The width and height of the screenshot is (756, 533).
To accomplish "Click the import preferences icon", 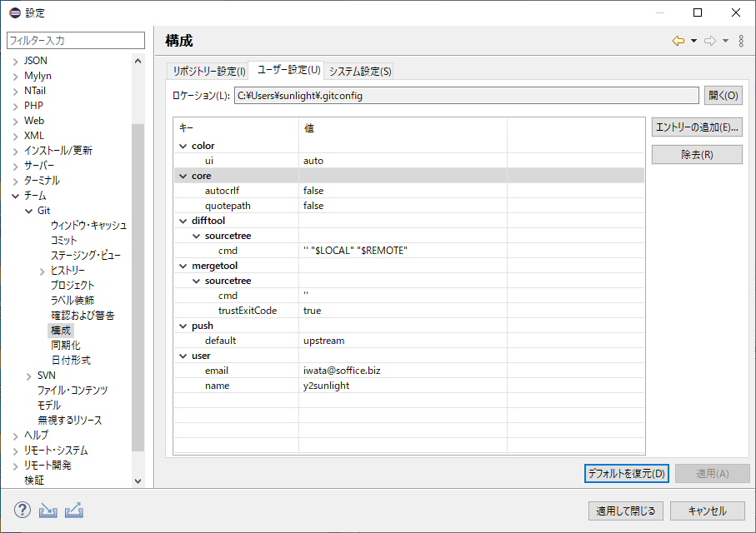I will point(48,510).
